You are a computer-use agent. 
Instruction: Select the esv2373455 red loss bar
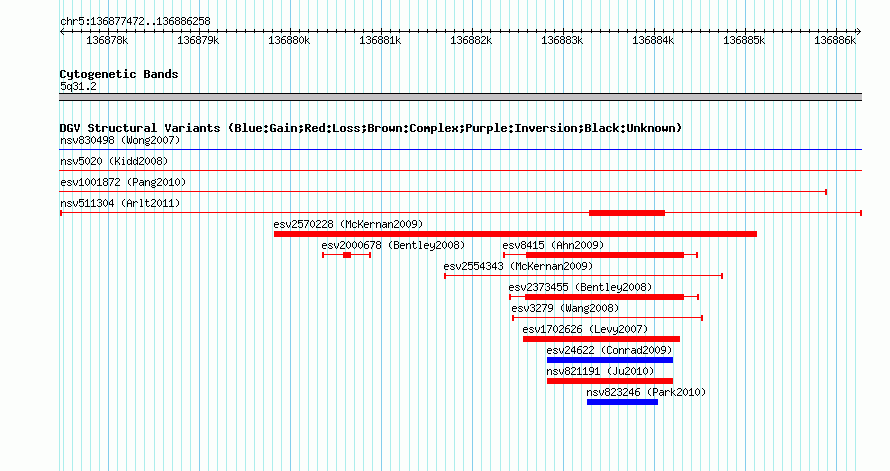(604, 297)
